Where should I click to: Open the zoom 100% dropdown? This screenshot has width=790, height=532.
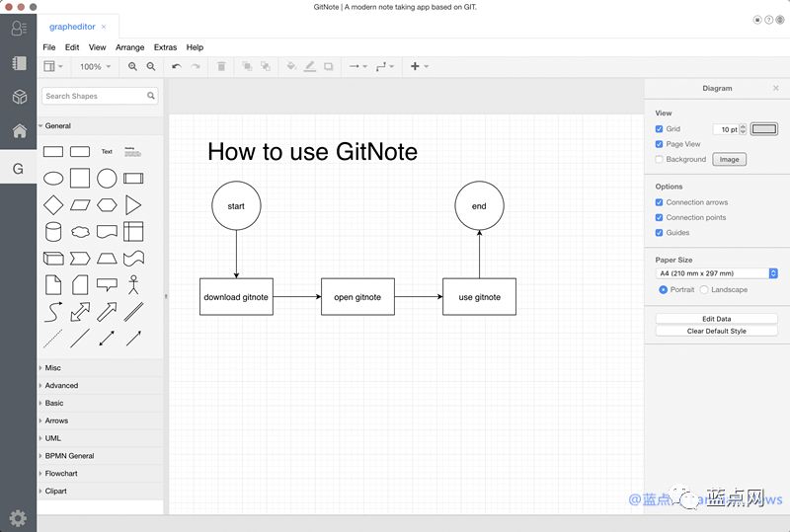[95, 66]
